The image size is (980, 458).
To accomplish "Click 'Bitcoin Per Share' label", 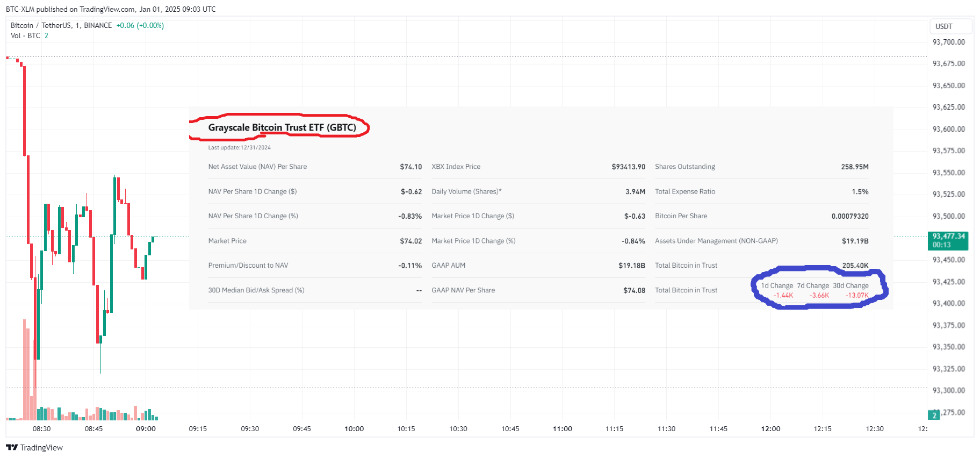I will (x=681, y=216).
